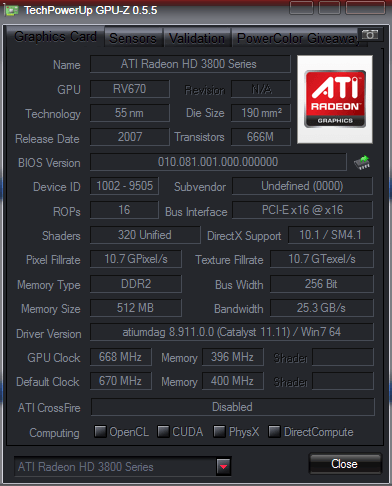This screenshot has height=486, width=392.
Task: Toggle the OpenCL checkbox
Action: click(100, 431)
